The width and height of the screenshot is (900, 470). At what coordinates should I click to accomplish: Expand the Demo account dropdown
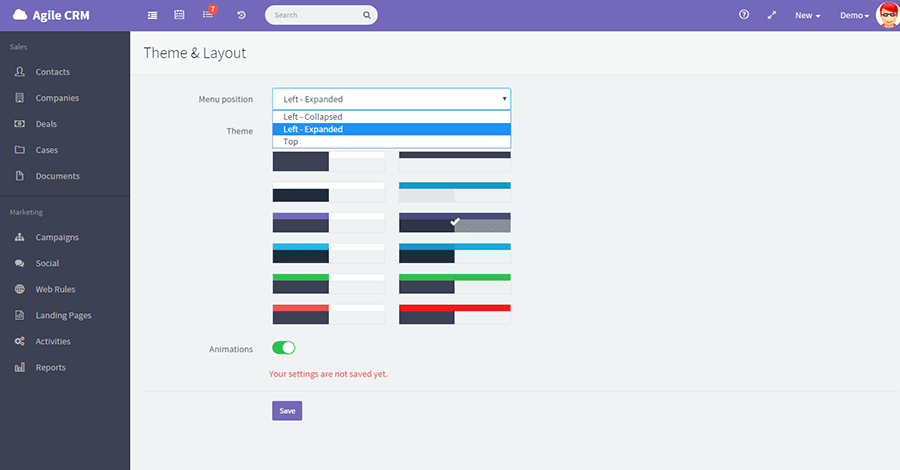854,15
